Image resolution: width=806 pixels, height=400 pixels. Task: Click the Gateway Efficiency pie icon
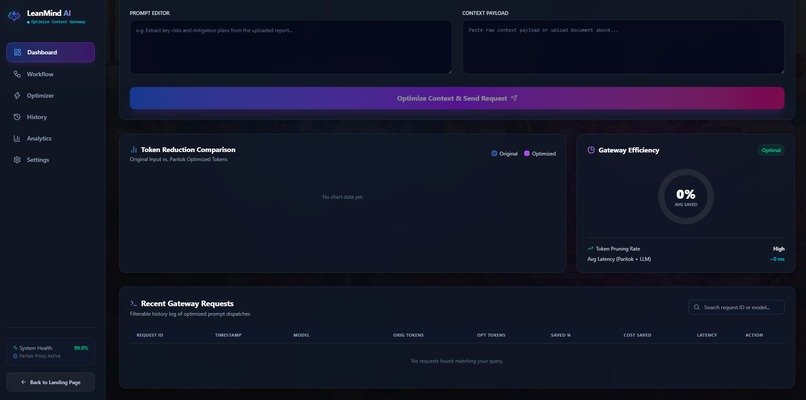click(x=591, y=150)
